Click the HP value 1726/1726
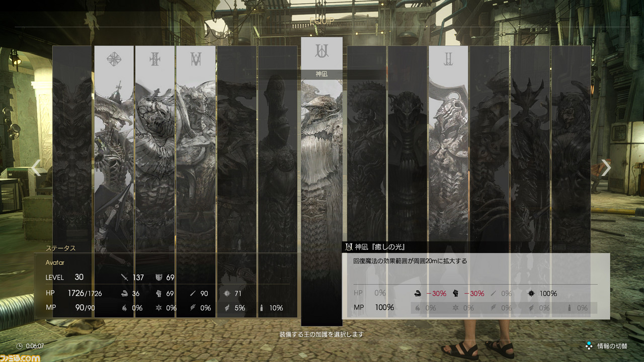Image resolution: width=644 pixels, height=362 pixels. (x=85, y=293)
